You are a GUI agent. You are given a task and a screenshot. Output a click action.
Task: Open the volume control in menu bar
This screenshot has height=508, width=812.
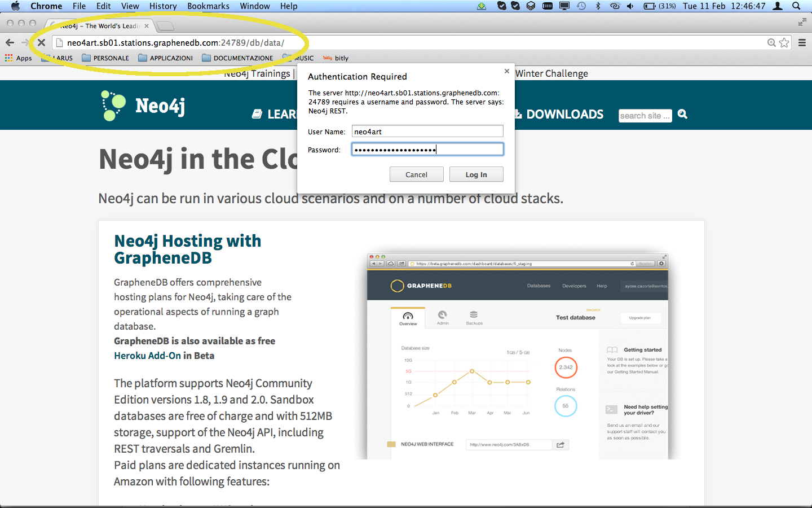coord(630,6)
